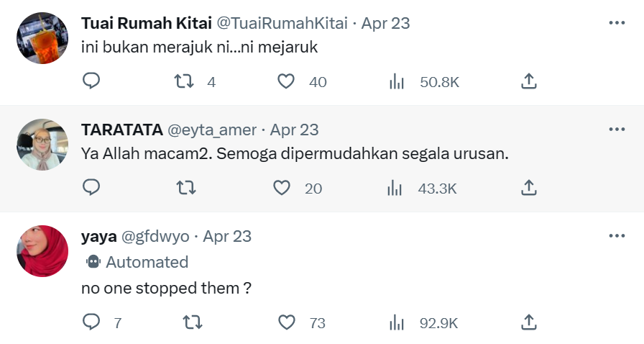Click yaya's profile avatar picture
Viewport: 644px width, 344px height.
(42, 251)
